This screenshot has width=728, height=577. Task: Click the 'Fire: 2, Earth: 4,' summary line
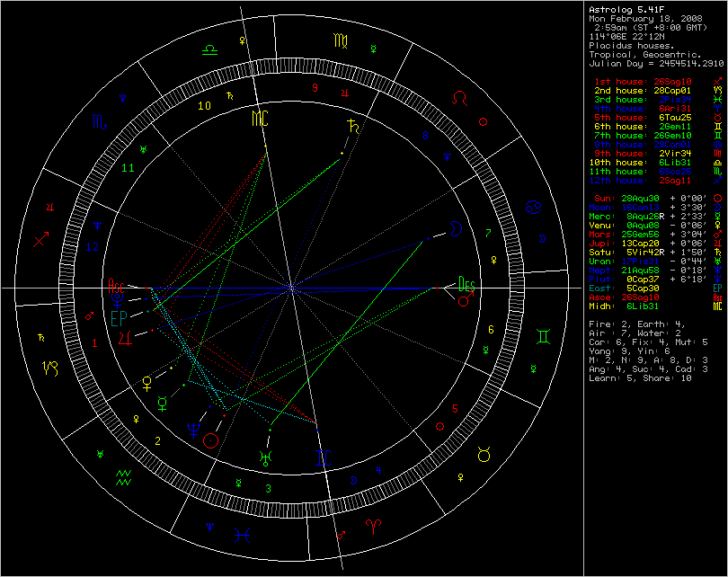point(637,324)
